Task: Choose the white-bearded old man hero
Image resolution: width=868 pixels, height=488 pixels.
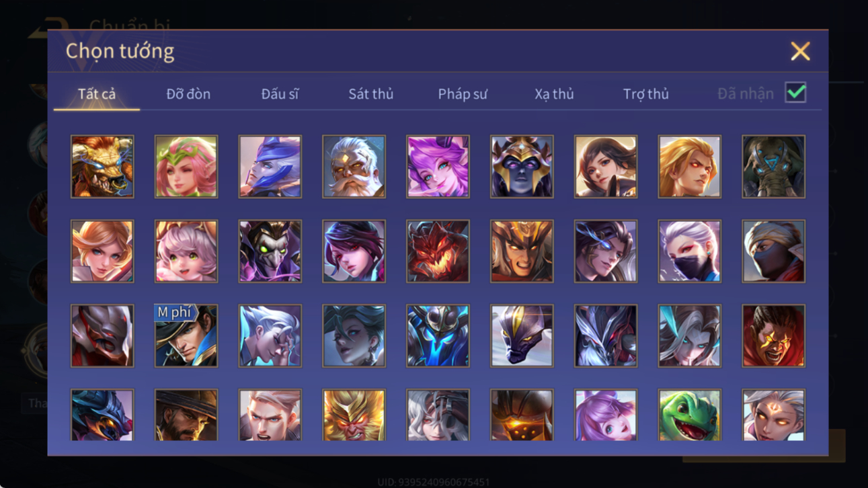Action: click(354, 167)
